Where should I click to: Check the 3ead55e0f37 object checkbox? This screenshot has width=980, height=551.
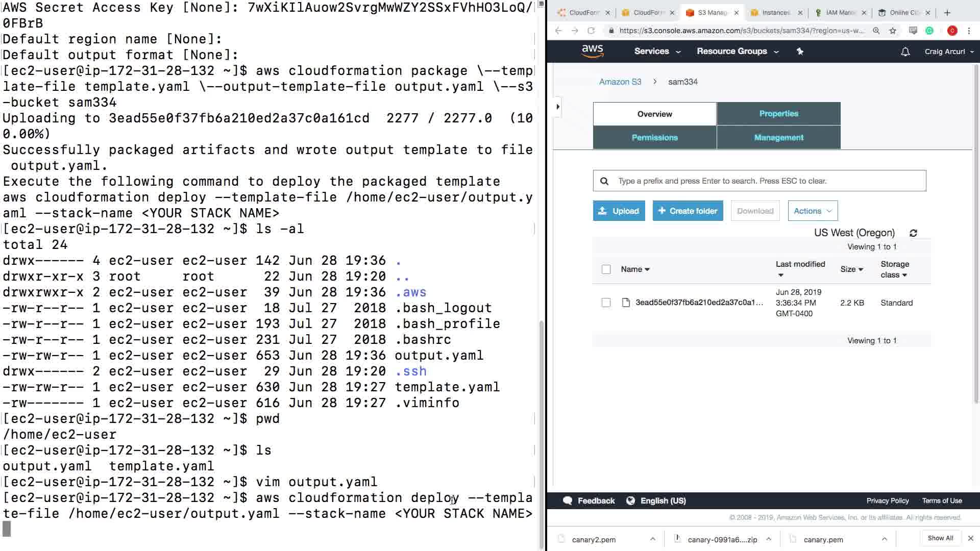pyautogui.click(x=606, y=303)
